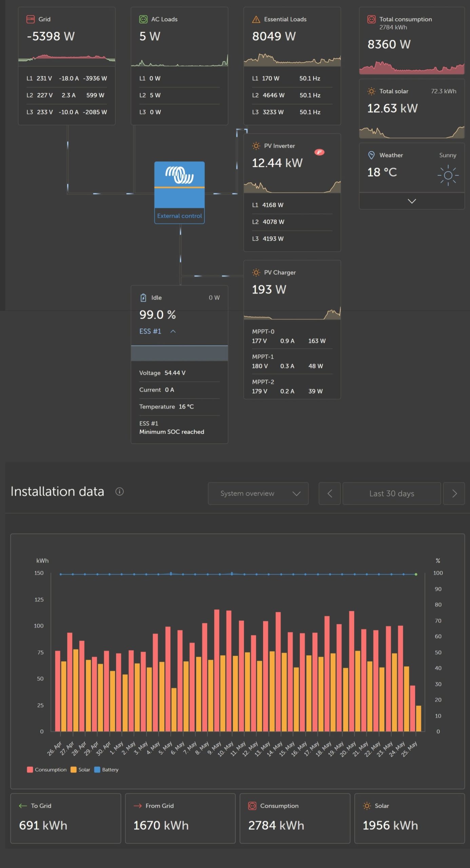
Task: Click the Grid meter icon
Action: click(31, 19)
